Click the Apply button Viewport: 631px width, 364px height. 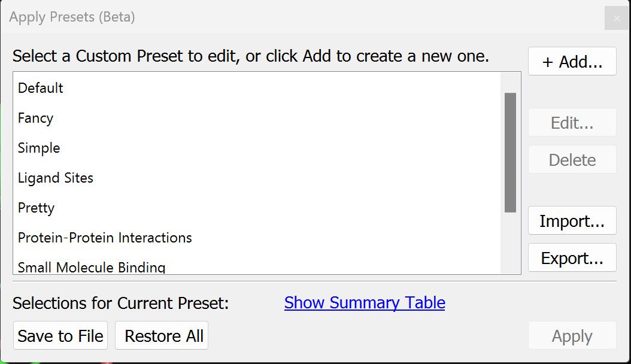coord(571,335)
